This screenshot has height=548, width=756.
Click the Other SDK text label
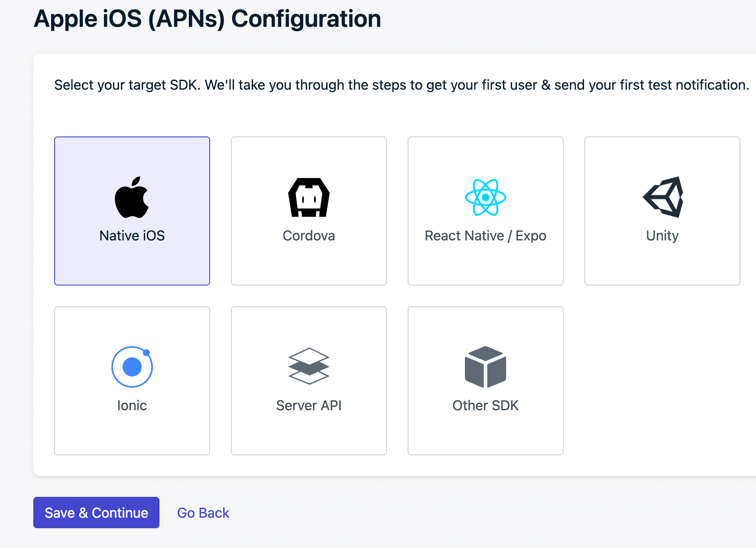(x=485, y=405)
